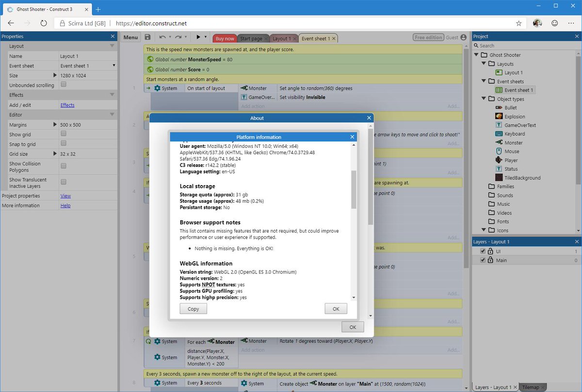Expand the Icons folder in Project
Image resolution: width=582 pixels, height=392 pixels.
[x=484, y=230]
